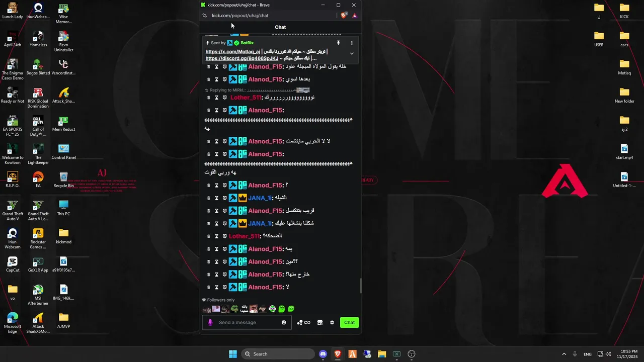Open the emoji picker in message box
The image size is (644, 362).
click(x=284, y=323)
